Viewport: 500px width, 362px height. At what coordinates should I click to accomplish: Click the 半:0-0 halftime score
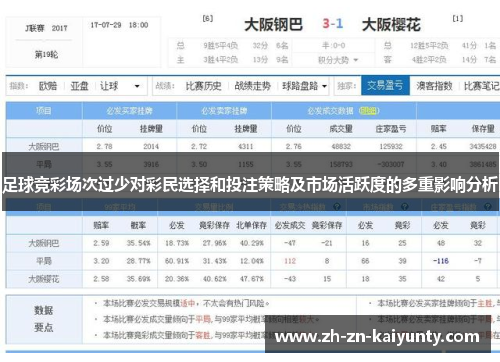click(333, 45)
